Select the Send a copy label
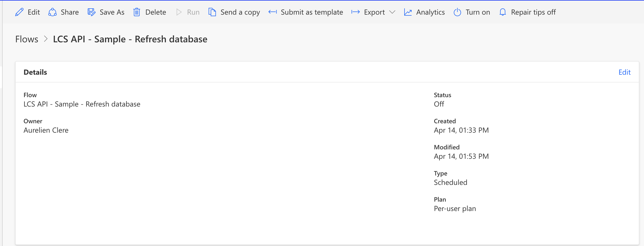644x246 pixels. click(240, 12)
